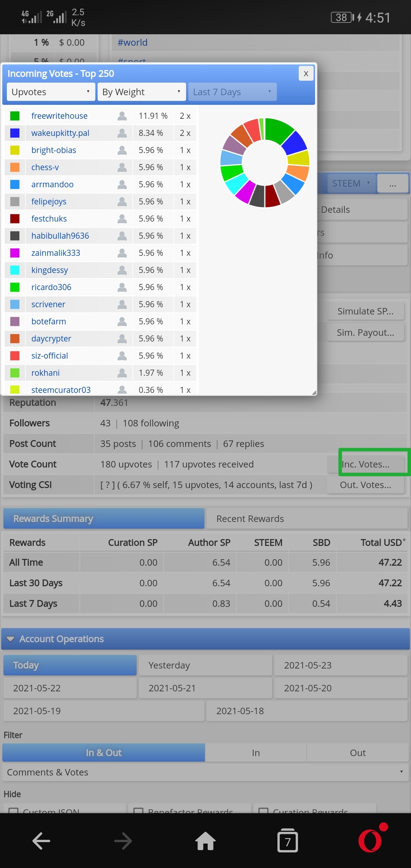
Task: Click the user icon beside zainmalik333
Action: (x=122, y=253)
